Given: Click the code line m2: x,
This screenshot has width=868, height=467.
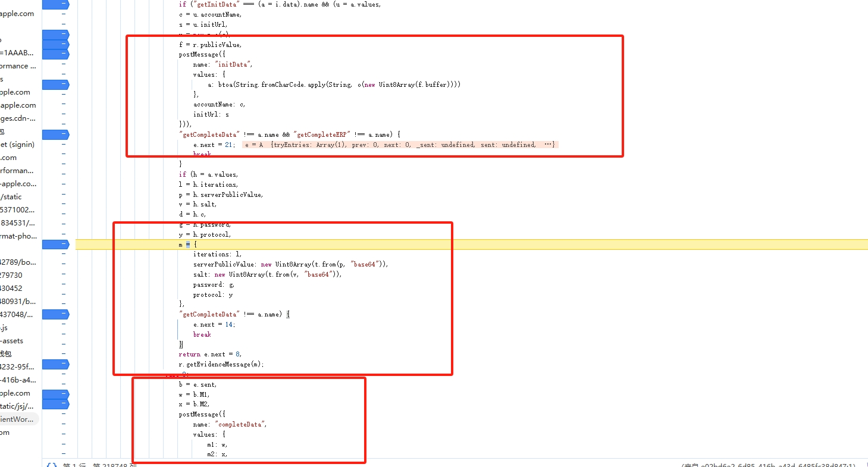Looking at the screenshot, I should [x=217, y=455].
